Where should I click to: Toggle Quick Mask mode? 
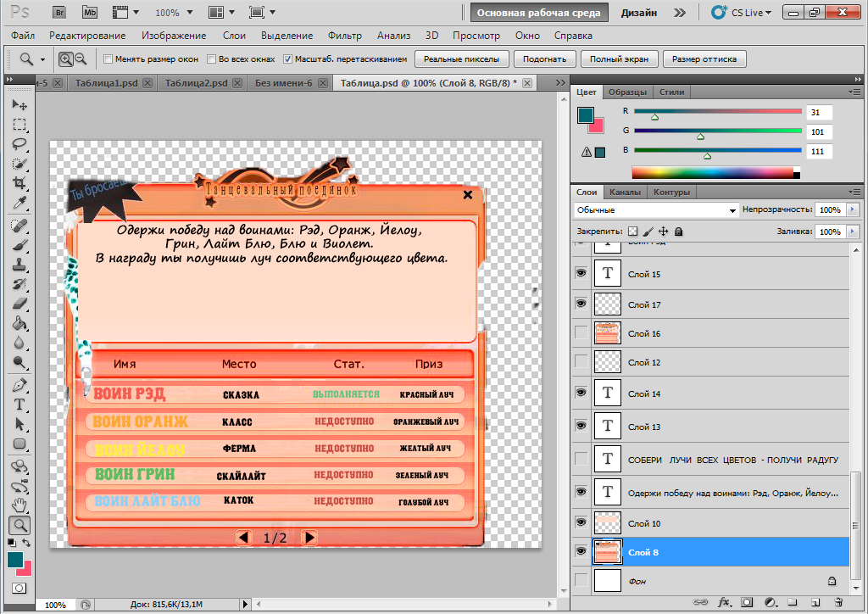tap(19, 588)
